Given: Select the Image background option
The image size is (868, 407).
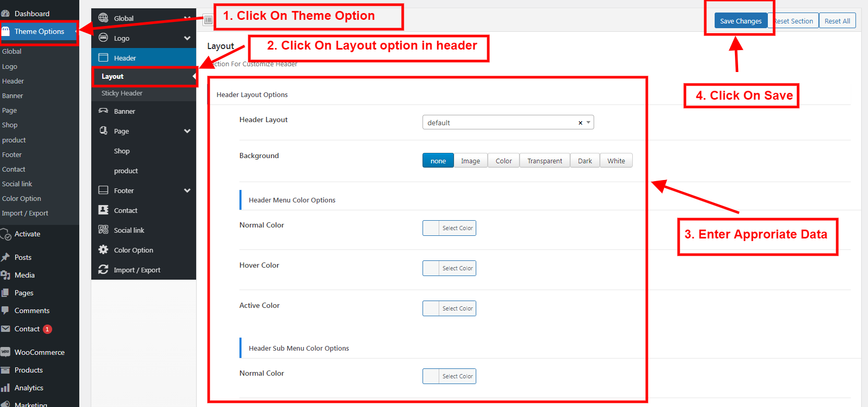Looking at the screenshot, I should [470, 161].
